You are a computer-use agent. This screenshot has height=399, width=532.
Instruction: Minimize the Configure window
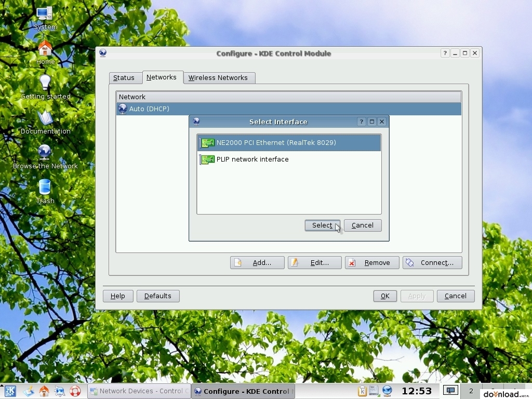455,53
